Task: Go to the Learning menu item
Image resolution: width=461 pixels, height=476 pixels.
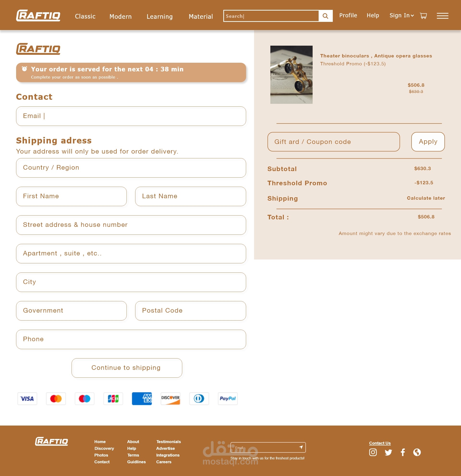Action: (159, 17)
